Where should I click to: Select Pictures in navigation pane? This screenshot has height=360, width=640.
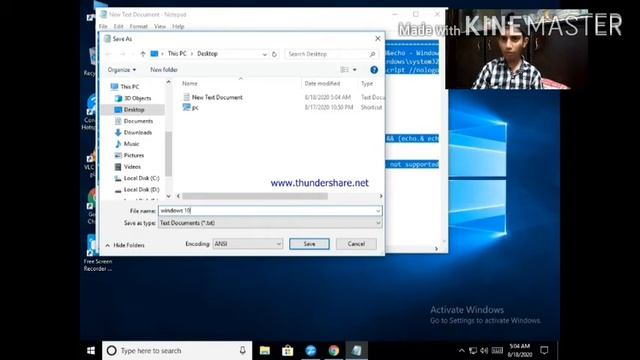pos(129,155)
